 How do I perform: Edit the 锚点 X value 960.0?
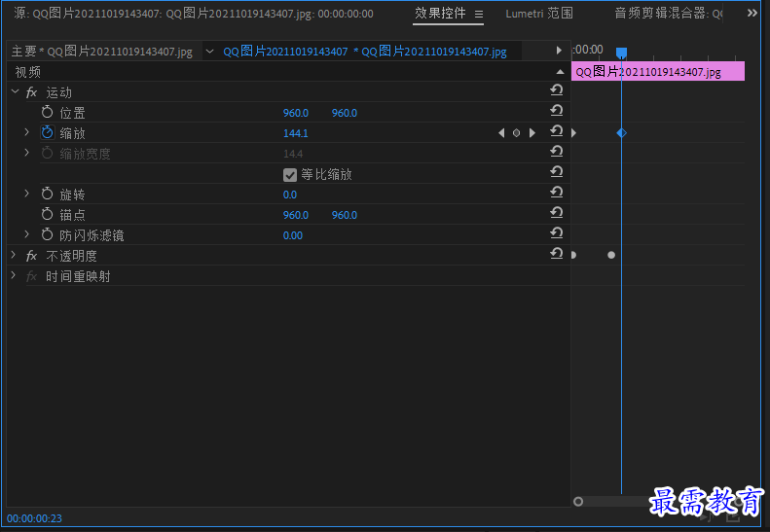tap(296, 215)
